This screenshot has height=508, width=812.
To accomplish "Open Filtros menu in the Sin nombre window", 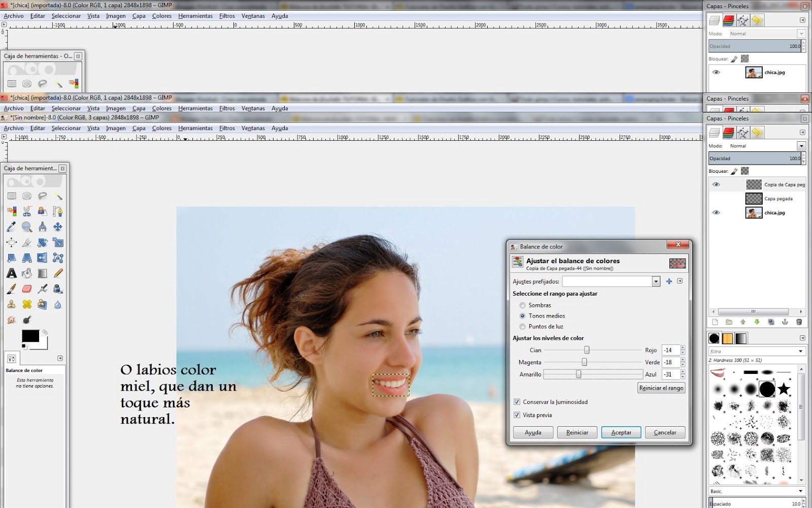I will (x=227, y=128).
